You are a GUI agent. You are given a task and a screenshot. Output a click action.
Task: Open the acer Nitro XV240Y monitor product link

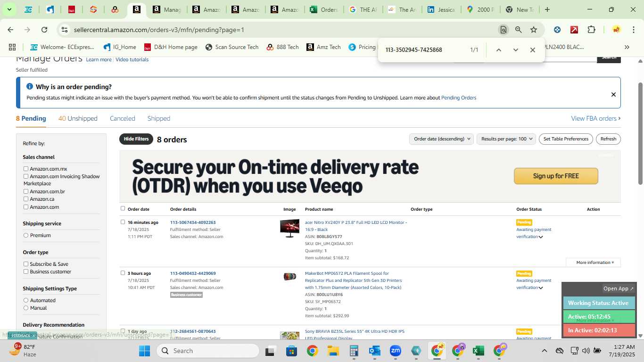(356, 226)
